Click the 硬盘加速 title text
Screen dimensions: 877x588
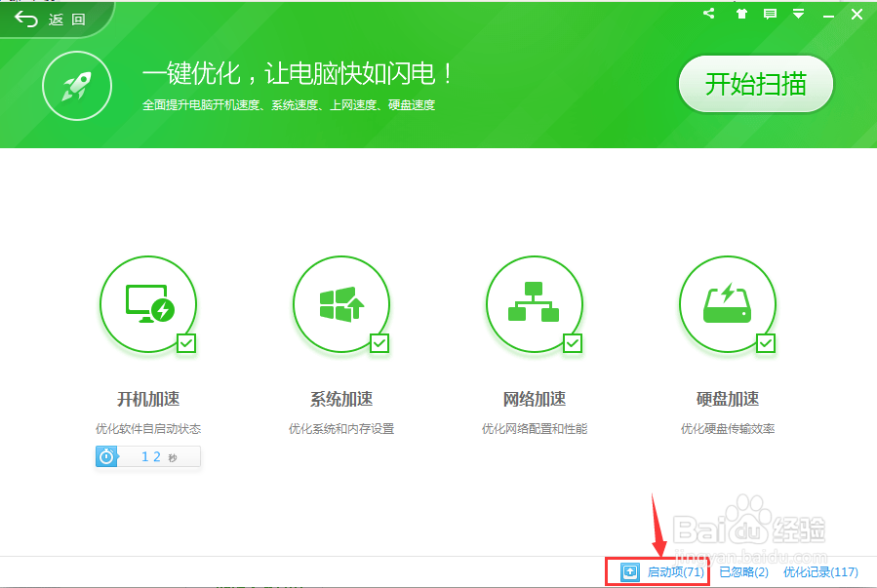[728, 399]
